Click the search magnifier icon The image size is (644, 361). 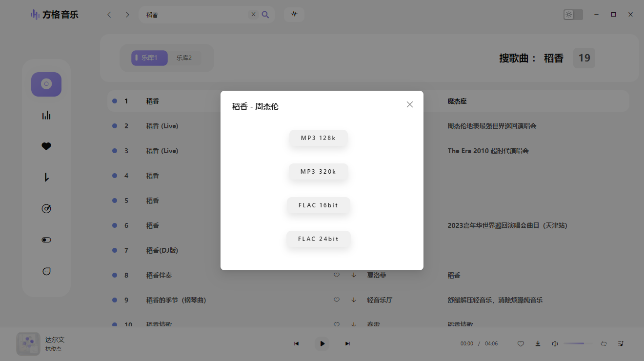click(x=265, y=15)
